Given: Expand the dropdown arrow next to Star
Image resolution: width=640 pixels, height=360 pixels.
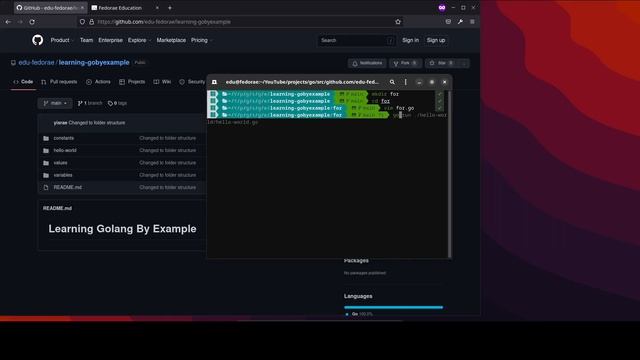Looking at the screenshot, I should 464,63.
